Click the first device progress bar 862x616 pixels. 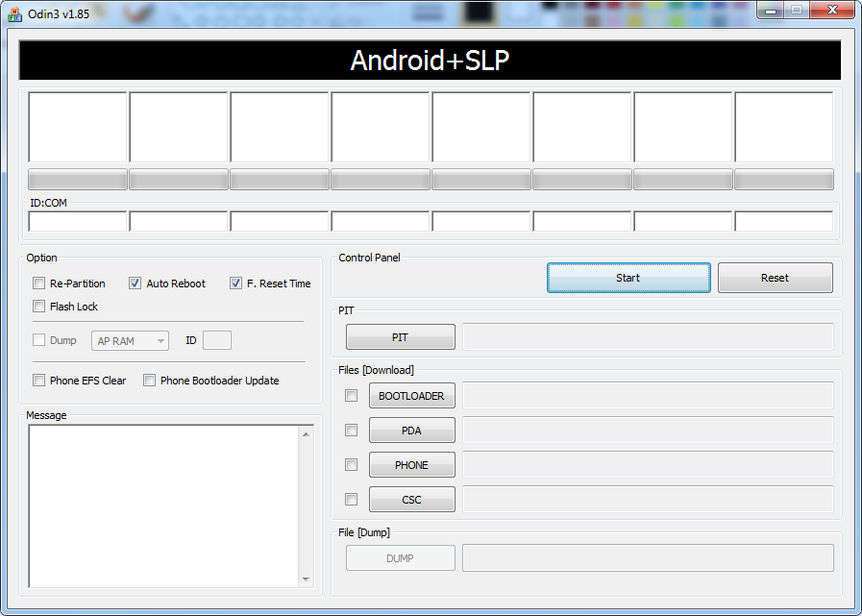pyautogui.click(x=78, y=180)
